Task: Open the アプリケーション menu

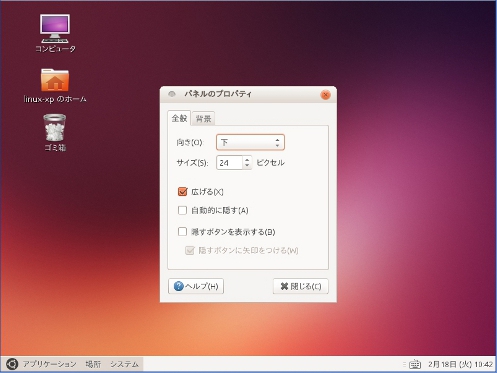Action: point(50,364)
